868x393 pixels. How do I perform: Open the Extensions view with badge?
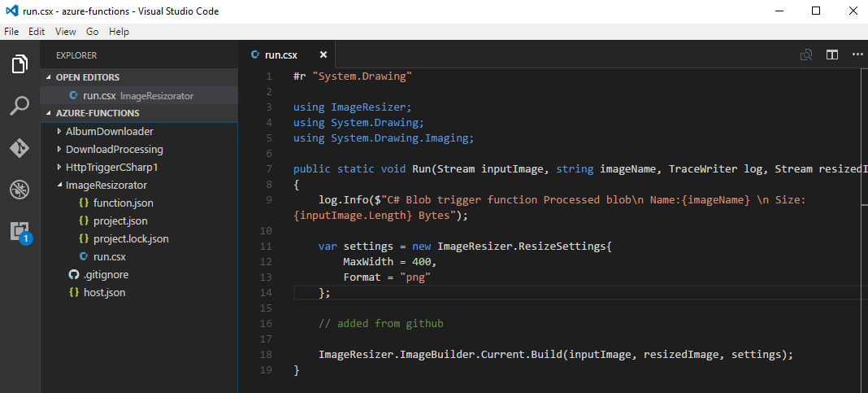tap(20, 231)
